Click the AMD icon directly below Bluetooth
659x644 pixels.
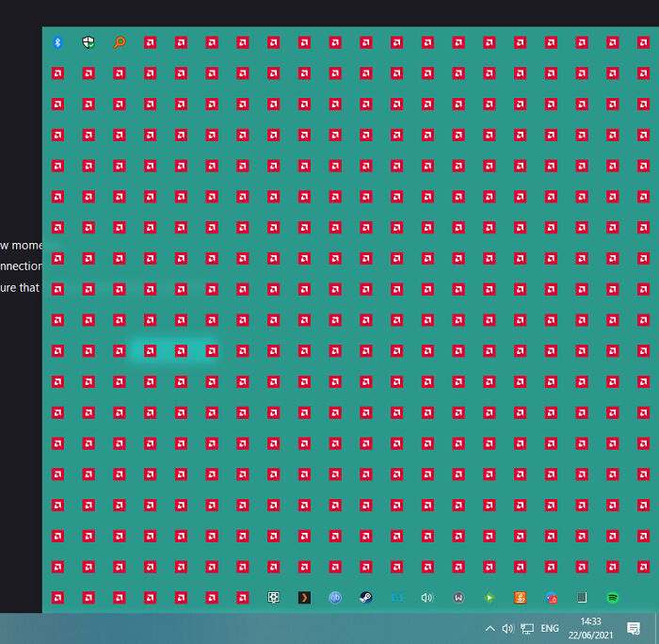(57, 72)
